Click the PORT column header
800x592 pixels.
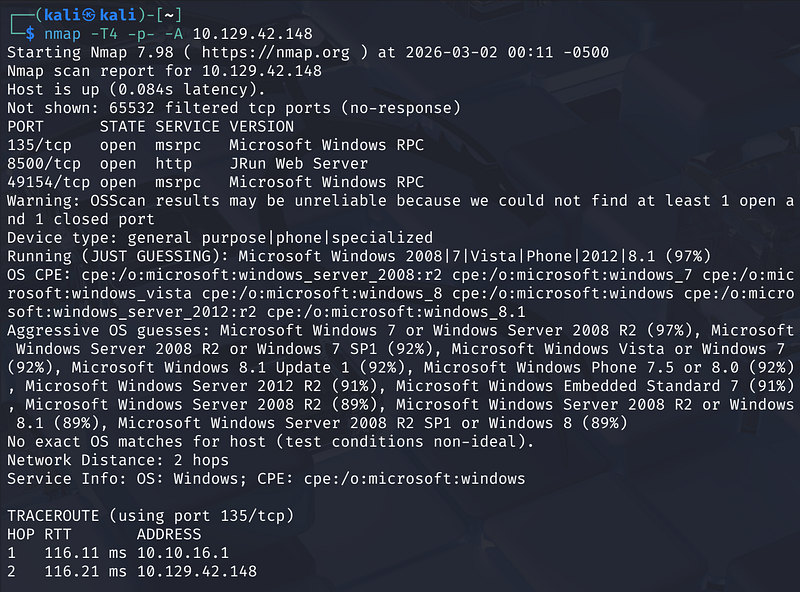pos(25,126)
